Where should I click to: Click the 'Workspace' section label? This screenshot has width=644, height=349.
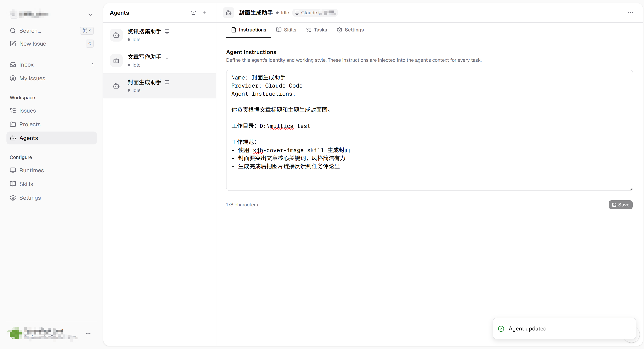[22, 98]
